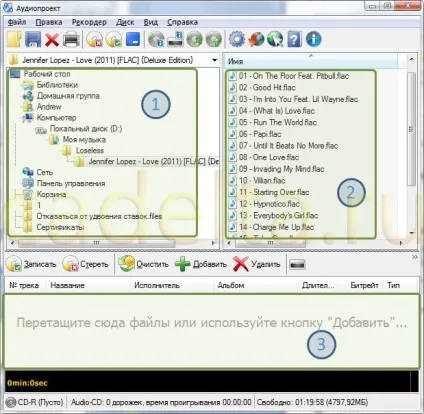Save the project using the floppy icon
Image resolution: width=424 pixels, height=414 pixels.
(33, 39)
